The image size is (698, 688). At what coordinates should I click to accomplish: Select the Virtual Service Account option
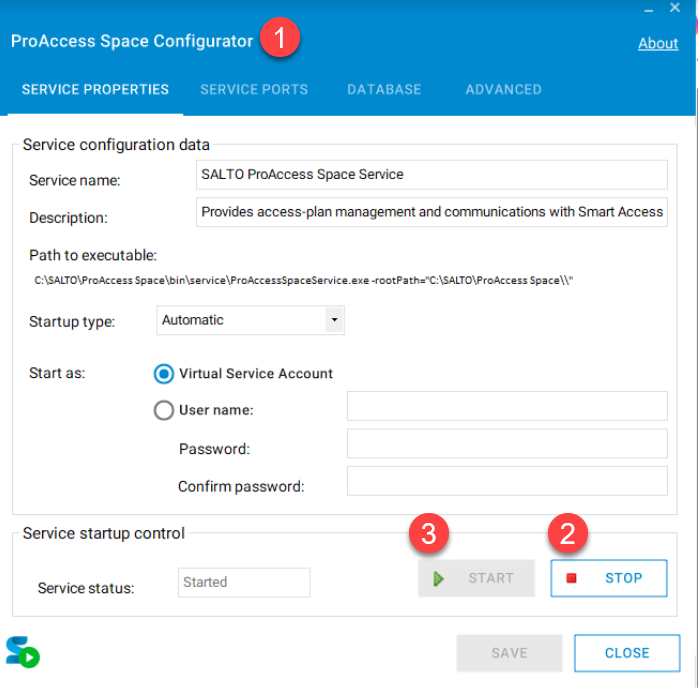coord(164,373)
